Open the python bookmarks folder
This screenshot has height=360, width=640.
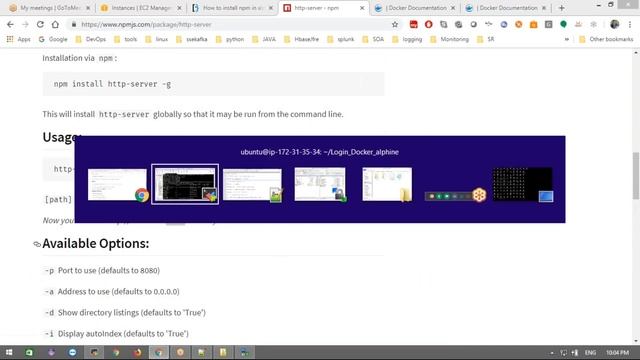[230, 39]
